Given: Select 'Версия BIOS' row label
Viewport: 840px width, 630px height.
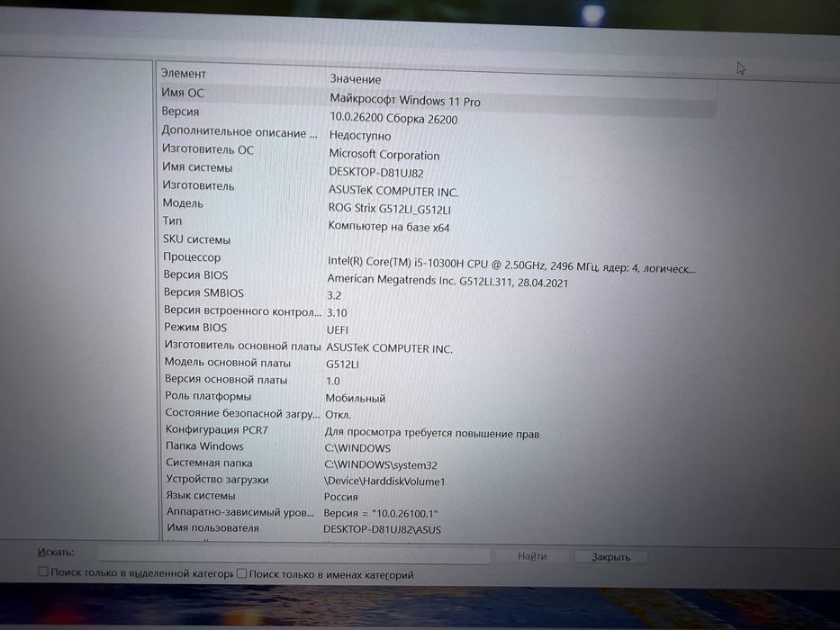Looking at the screenshot, I should click(195, 274).
